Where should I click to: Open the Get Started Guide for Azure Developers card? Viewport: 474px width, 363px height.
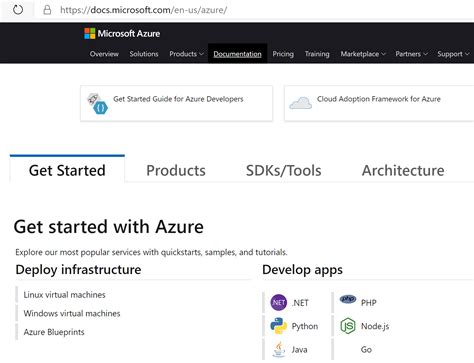coord(177,103)
